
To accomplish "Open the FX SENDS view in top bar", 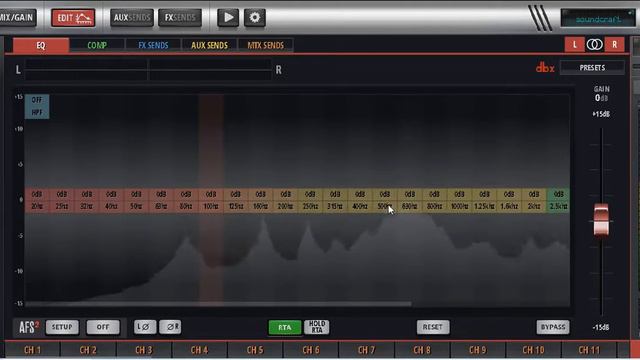I will [180, 18].
